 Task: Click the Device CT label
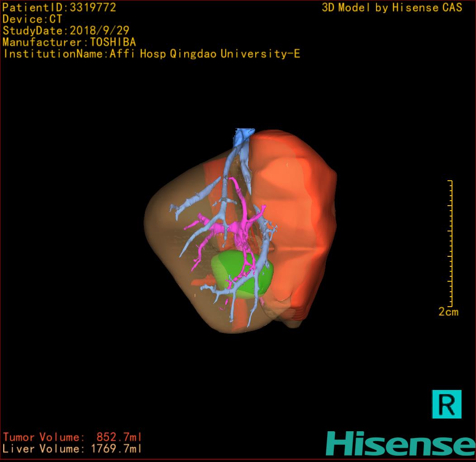[x=32, y=19]
